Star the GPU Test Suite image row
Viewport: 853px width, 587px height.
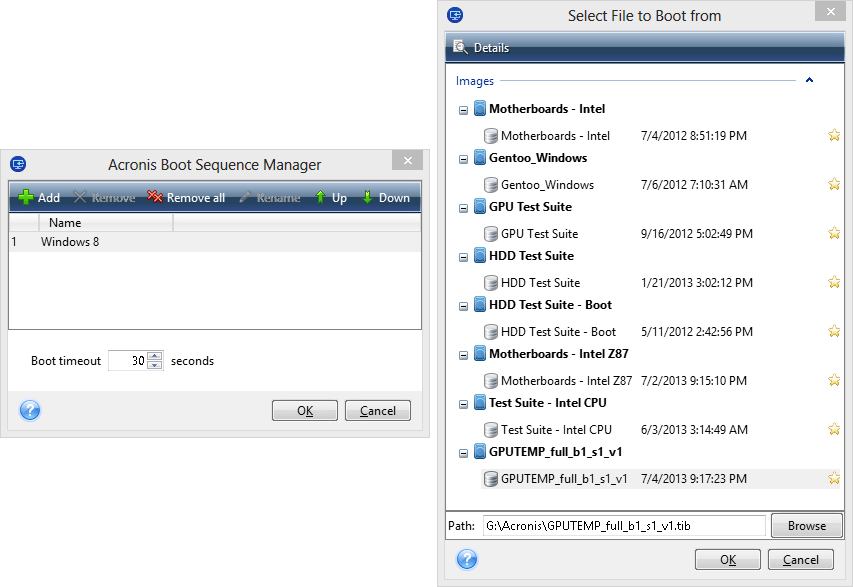(834, 233)
